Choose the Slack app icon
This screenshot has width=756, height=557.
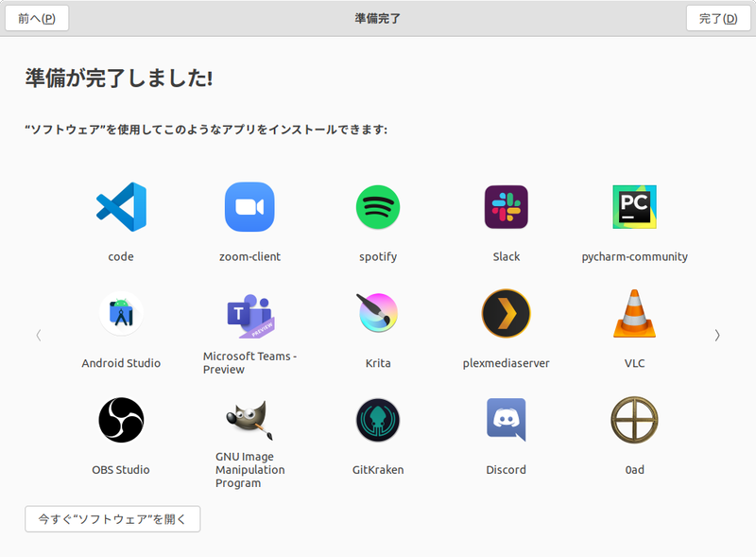tap(507, 207)
